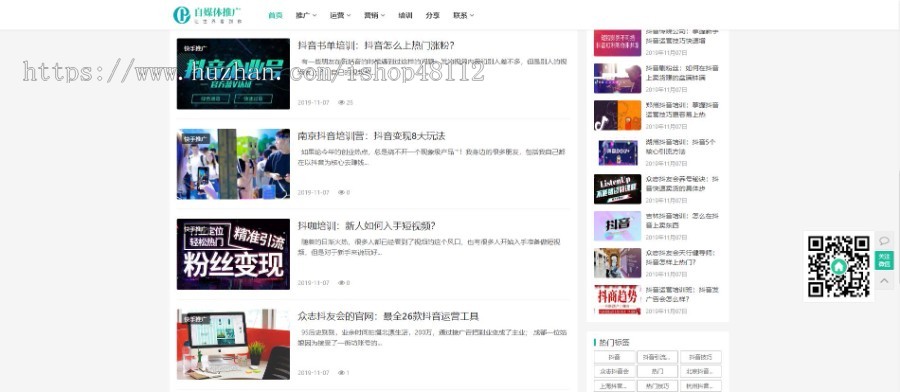Expand the 营销 dropdown menu

pos(374,15)
